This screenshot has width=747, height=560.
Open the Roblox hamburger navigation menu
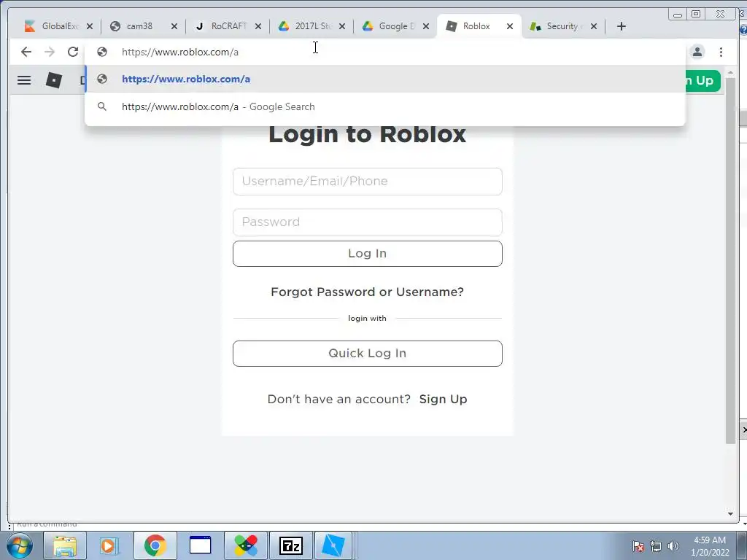(24, 80)
